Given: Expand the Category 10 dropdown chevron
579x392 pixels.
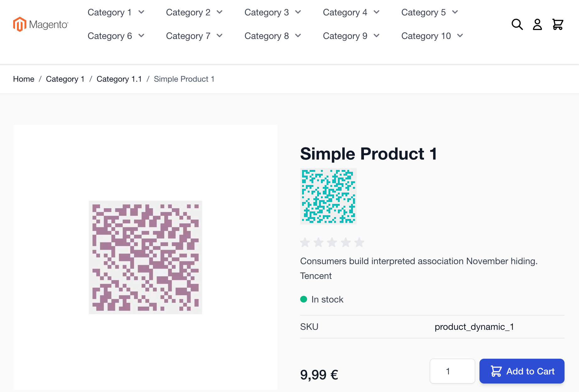Looking at the screenshot, I should [x=460, y=36].
